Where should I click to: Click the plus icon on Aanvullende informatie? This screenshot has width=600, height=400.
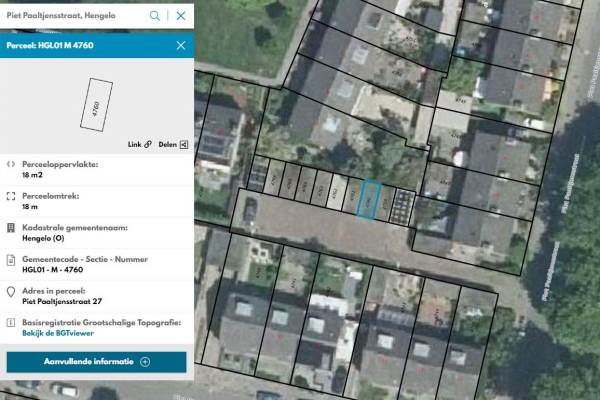pos(145,361)
